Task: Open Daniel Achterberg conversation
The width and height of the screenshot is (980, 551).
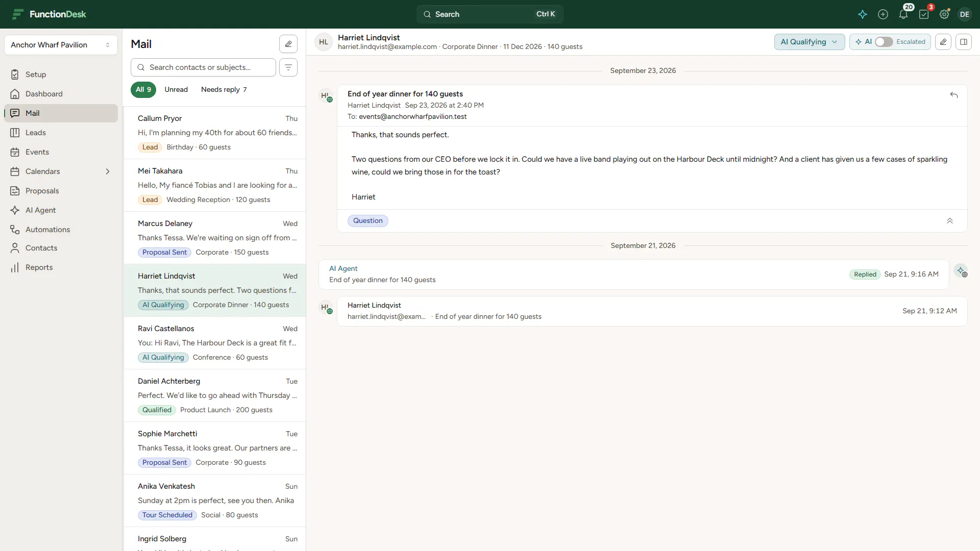Action: point(215,395)
